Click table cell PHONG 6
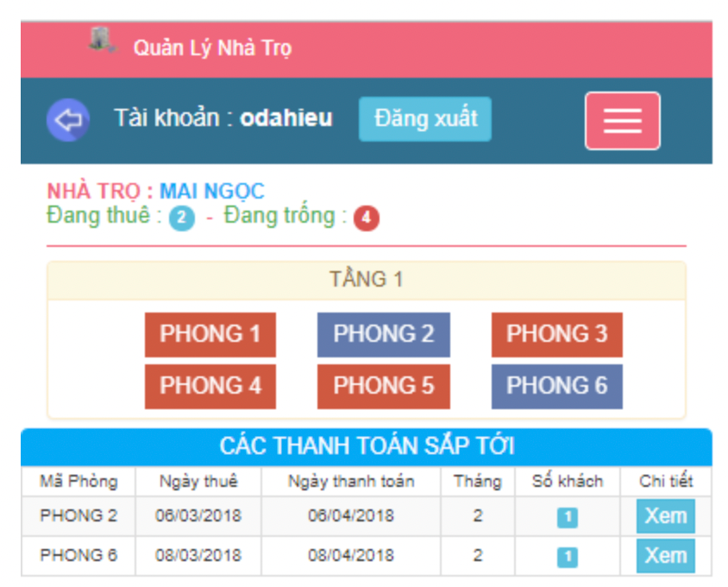 (78, 555)
